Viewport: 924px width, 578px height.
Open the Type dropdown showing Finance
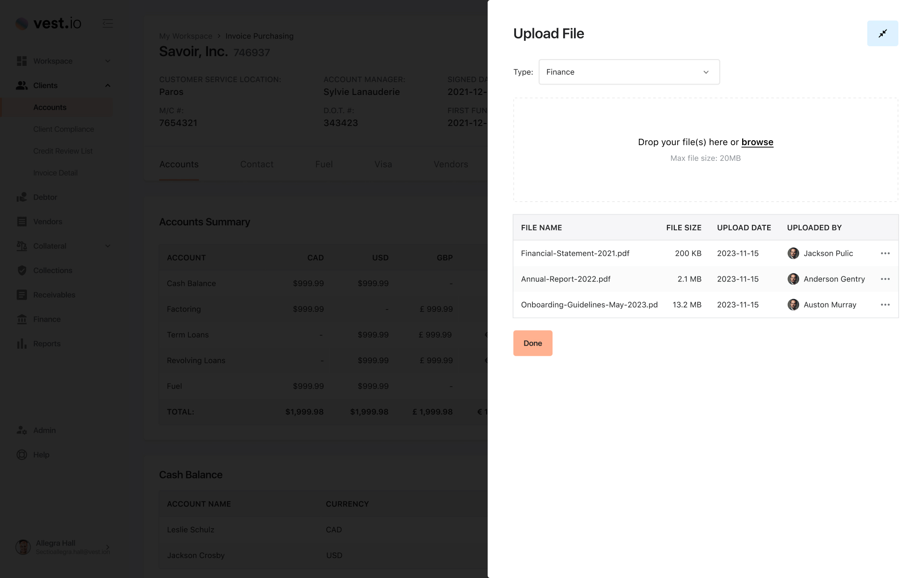(629, 72)
